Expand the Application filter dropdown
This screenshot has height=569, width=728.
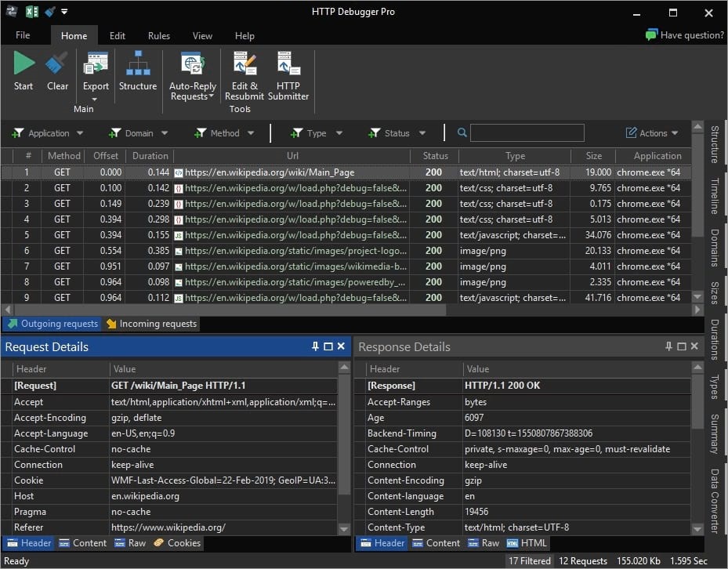[80, 133]
